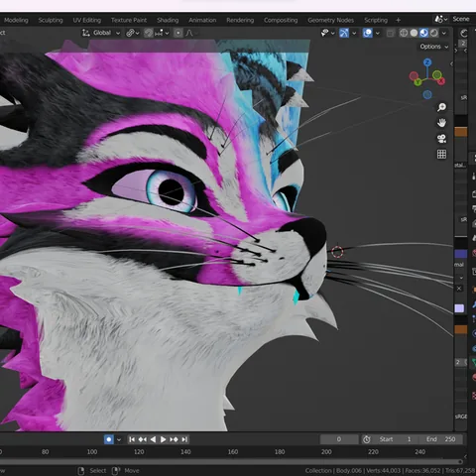
Task: Toggle the snap magnet button
Action: tap(149, 33)
